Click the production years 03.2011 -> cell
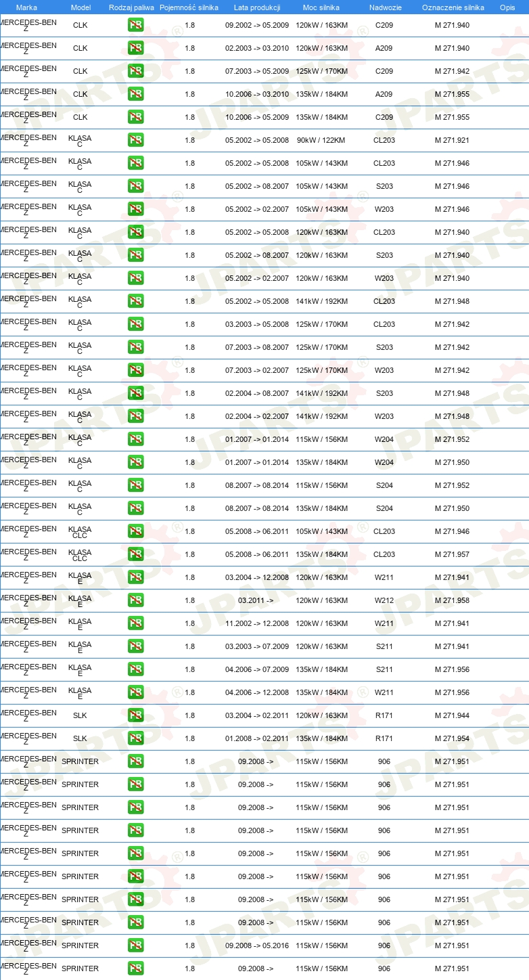The image size is (529, 980). coord(256,600)
